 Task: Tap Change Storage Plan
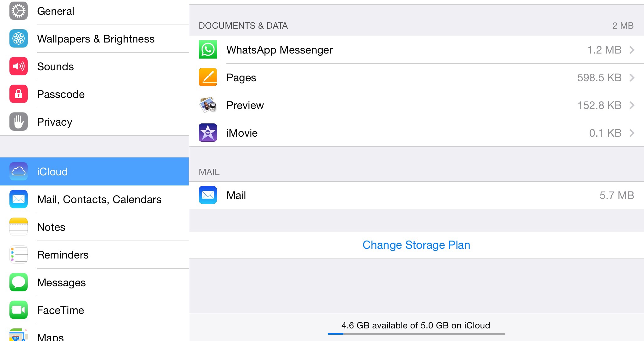(x=416, y=245)
